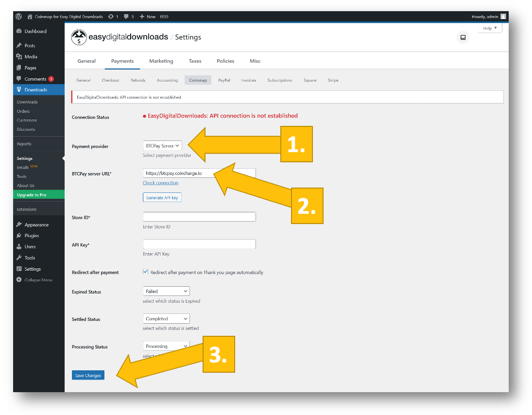532x415 pixels.
Task: Open the EDD admin bar item
Action: (164, 17)
